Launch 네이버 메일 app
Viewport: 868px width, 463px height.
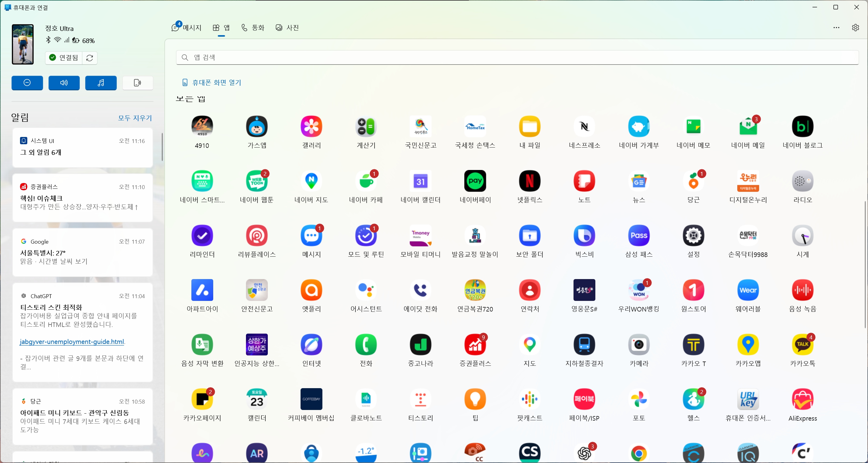coord(748,127)
